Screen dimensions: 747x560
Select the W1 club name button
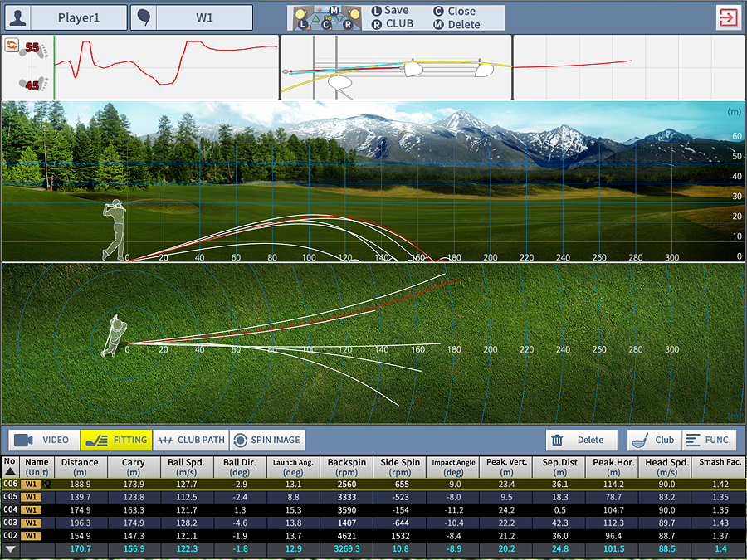pyautogui.click(x=204, y=17)
